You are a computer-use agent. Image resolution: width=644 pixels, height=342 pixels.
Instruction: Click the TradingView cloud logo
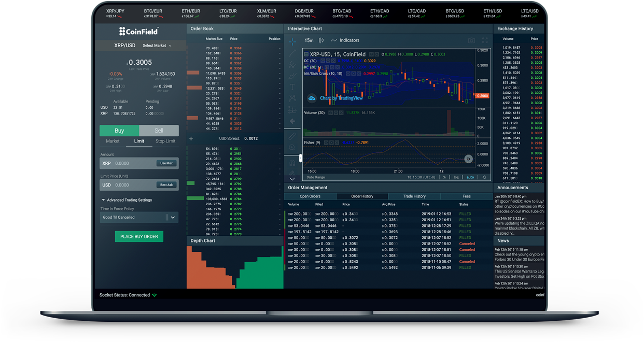tap(312, 98)
